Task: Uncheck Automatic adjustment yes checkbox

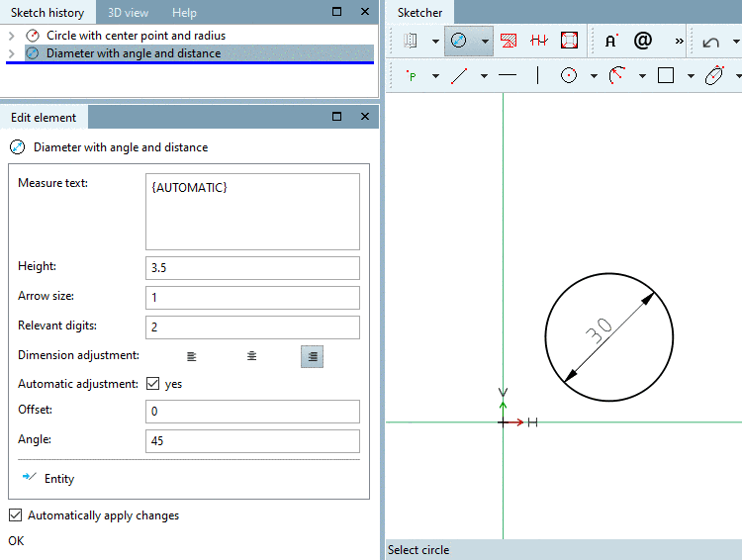Action: click(153, 384)
